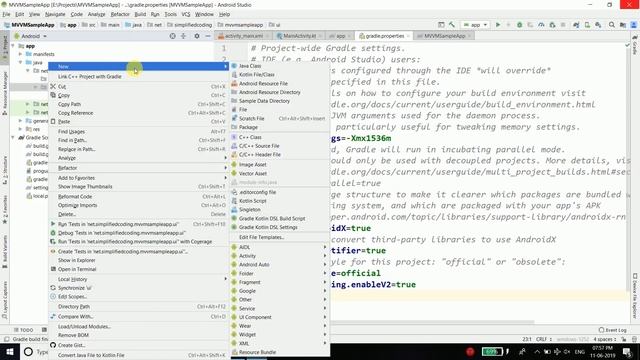The image size is (640, 360).
Task: Click Copy Path in context menu
Action: pyautogui.click(x=138, y=104)
